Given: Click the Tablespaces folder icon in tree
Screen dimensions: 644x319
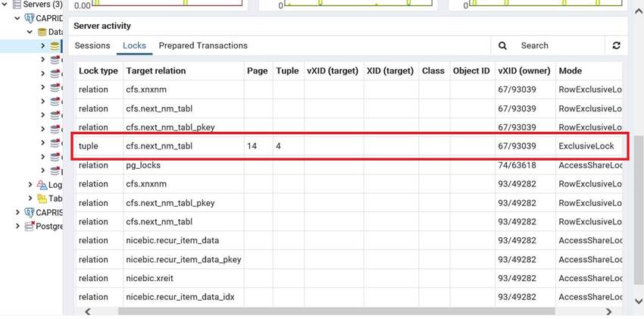Looking at the screenshot, I should pyautogui.click(x=42, y=199).
